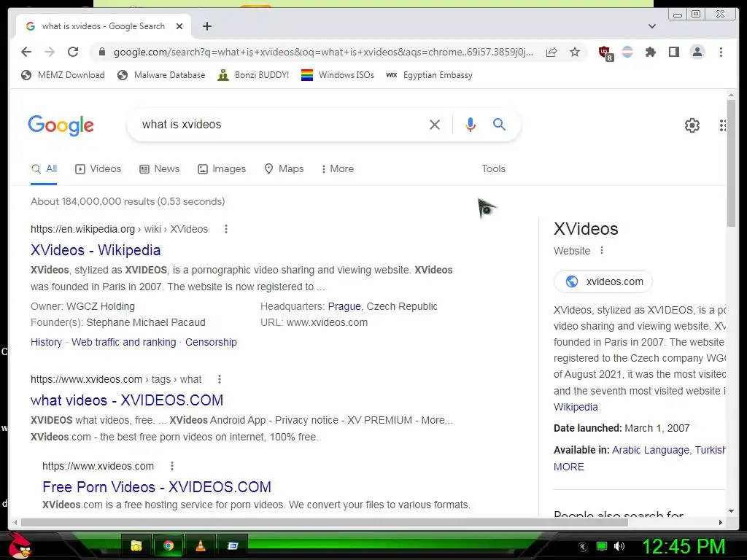Click scroll down arrow on scrollbar
This screenshot has height=560, width=747.
coord(731,511)
